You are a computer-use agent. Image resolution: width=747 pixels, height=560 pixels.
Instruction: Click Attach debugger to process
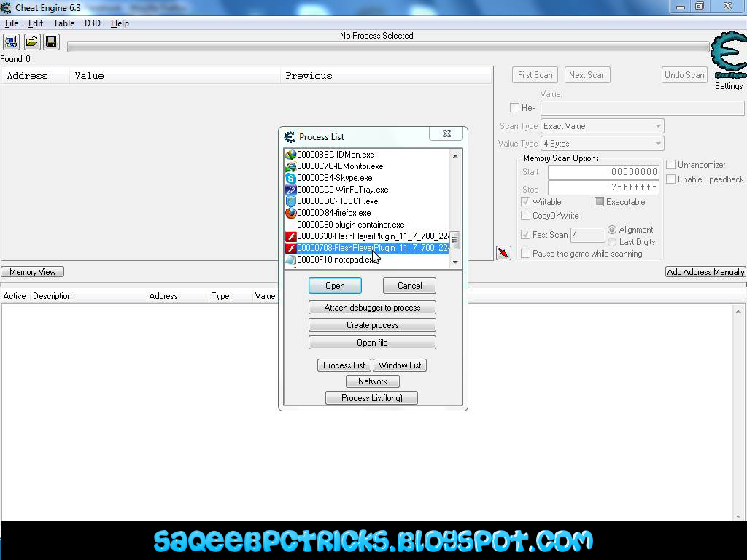[372, 308]
